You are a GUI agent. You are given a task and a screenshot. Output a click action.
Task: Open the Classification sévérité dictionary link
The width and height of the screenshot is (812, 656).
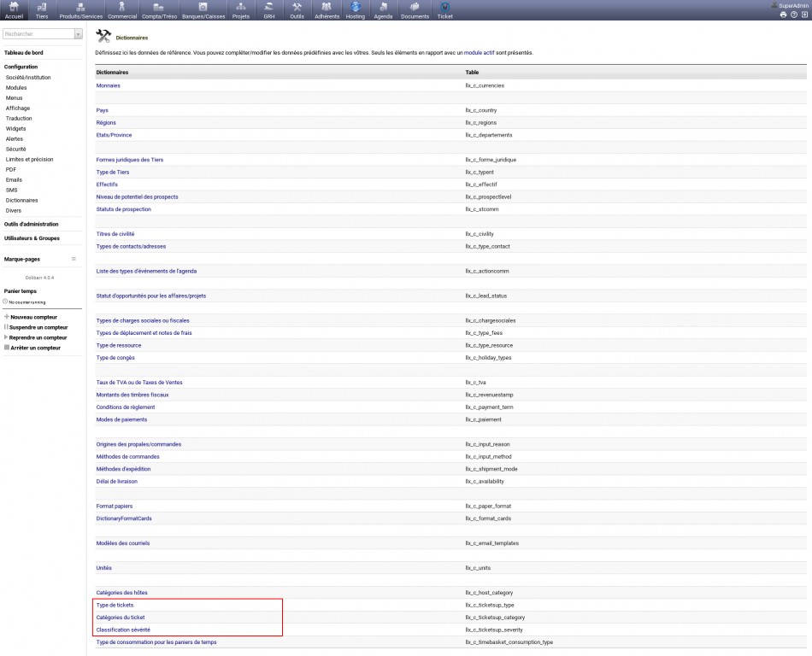coord(124,630)
